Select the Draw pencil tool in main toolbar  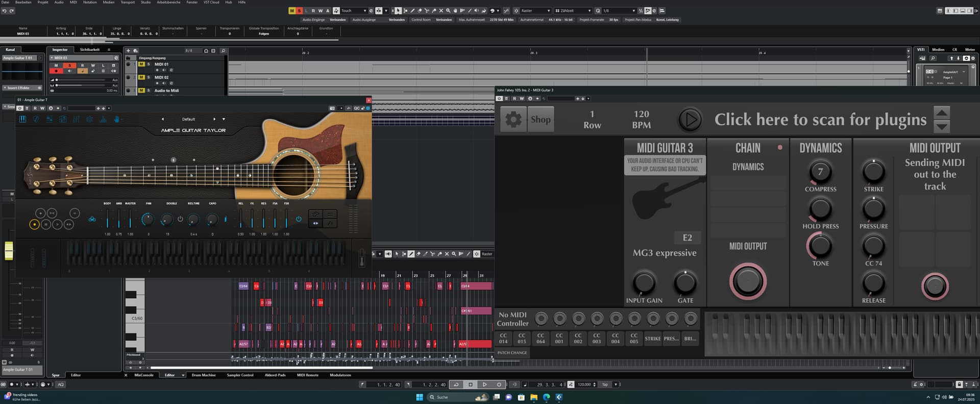pos(412,11)
